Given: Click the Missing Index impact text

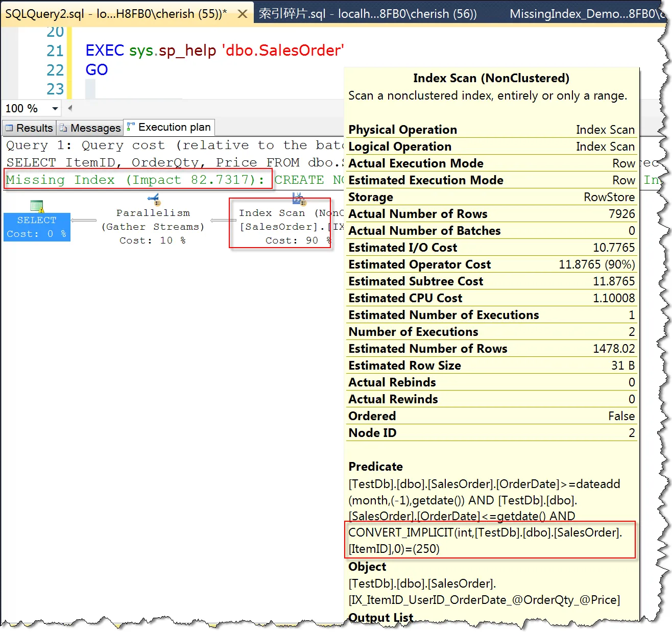Looking at the screenshot, I should [136, 180].
